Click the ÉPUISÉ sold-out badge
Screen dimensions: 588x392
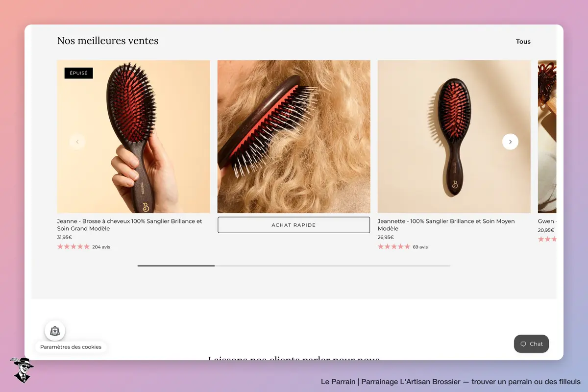(x=78, y=73)
